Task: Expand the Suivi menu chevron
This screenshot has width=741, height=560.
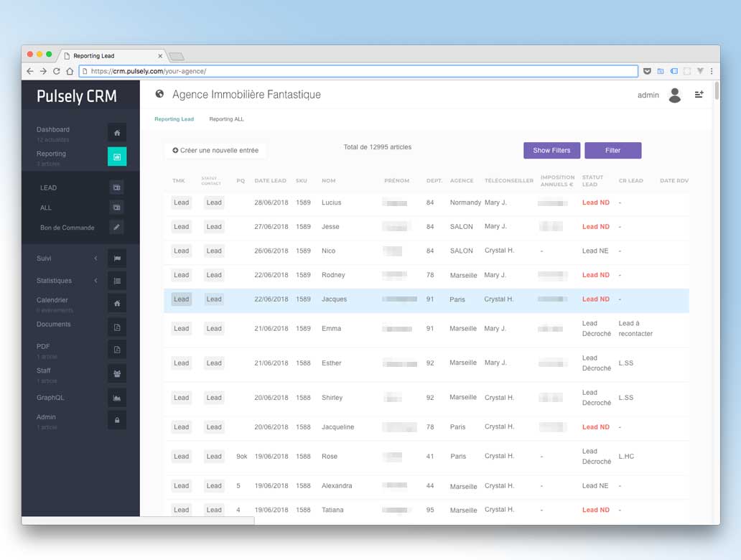Action: tap(96, 258)
